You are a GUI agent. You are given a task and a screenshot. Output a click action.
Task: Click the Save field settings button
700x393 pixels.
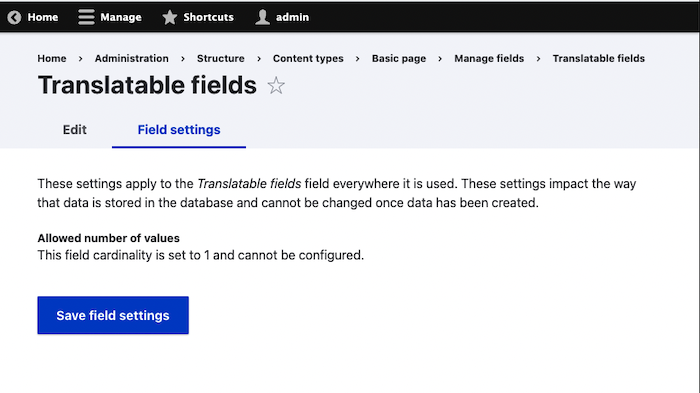click(x=113, y=315)
